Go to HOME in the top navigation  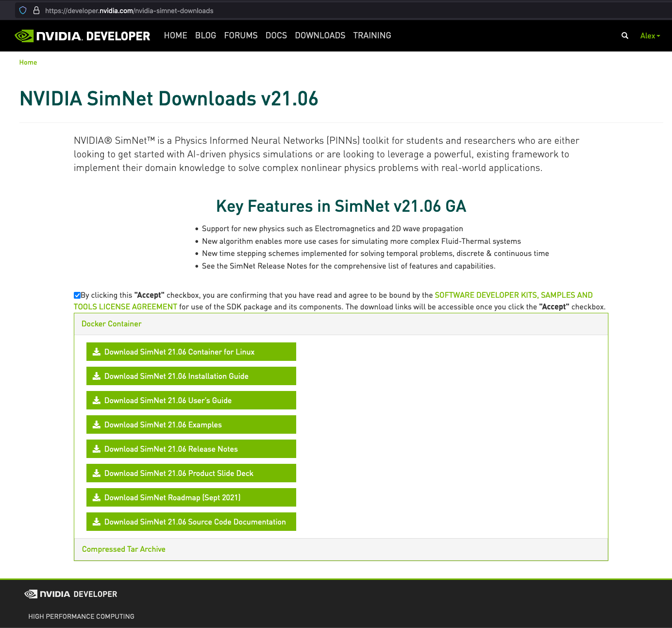click(x=175, y=35)
